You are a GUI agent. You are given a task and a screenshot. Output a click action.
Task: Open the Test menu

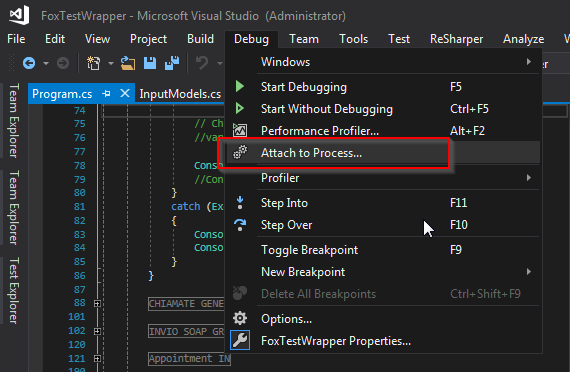(x=399, y=39)
